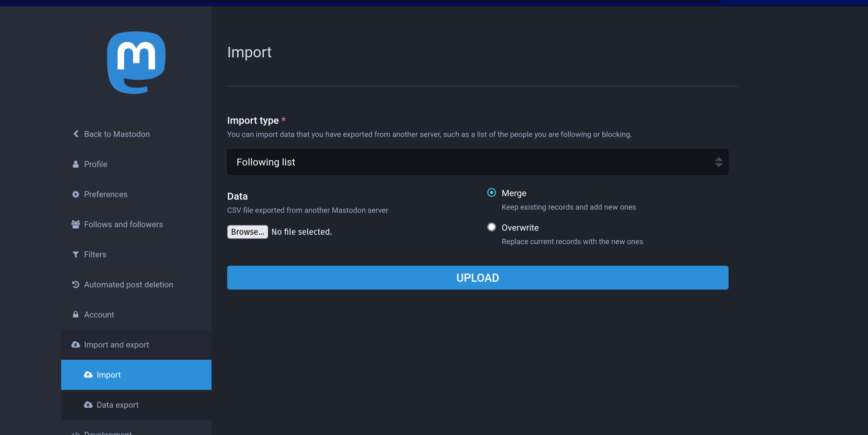Click the Data export cloud icon

88,405
